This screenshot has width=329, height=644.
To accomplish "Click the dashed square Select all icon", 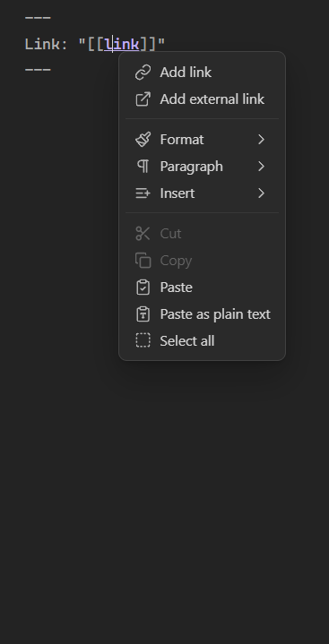I will 143,340.
